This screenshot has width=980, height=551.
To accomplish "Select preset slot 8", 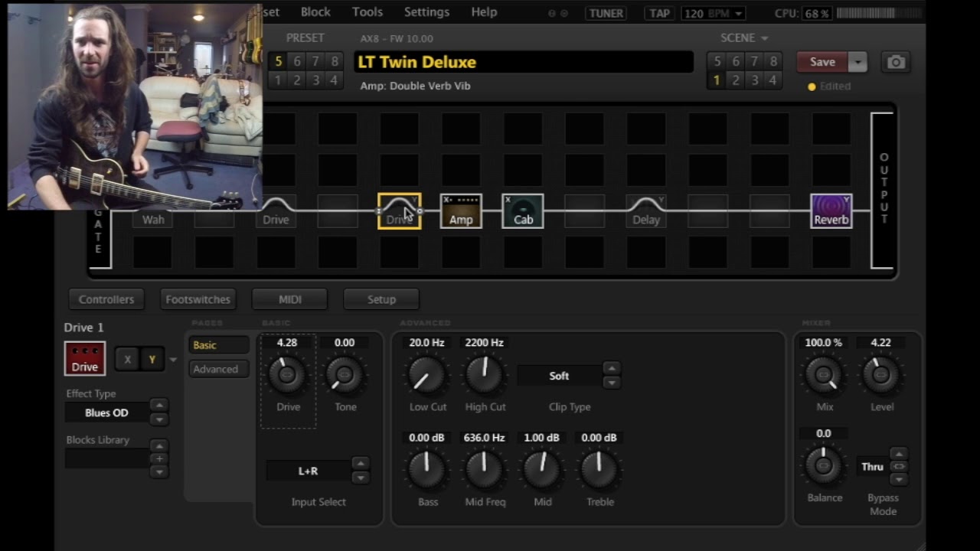I will tap(334, 61).
